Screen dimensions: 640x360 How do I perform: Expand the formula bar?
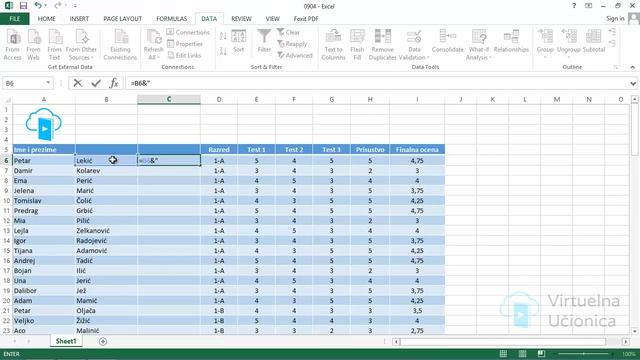(633, 83)
